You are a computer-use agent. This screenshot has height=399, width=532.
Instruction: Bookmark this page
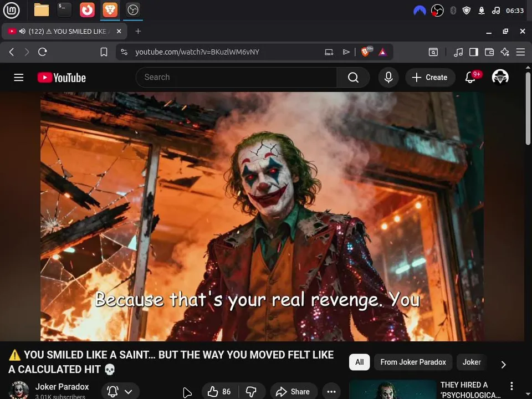point(104,52)
